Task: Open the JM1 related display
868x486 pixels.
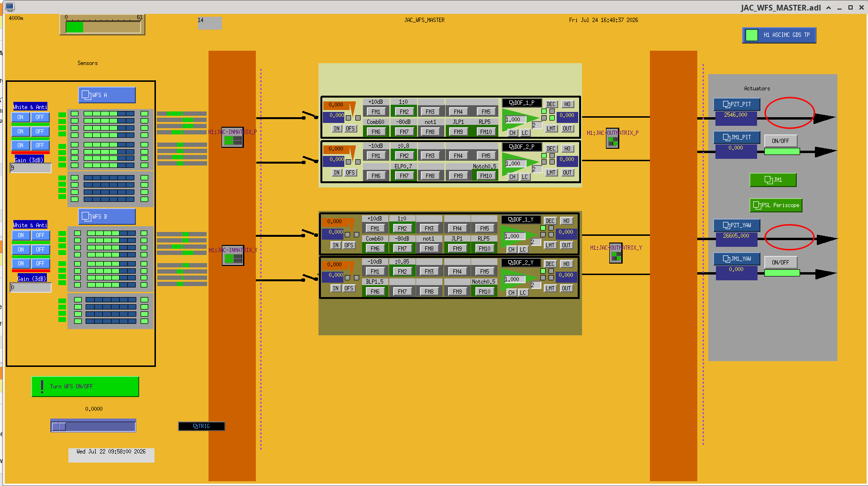Action: pos(773,180)
